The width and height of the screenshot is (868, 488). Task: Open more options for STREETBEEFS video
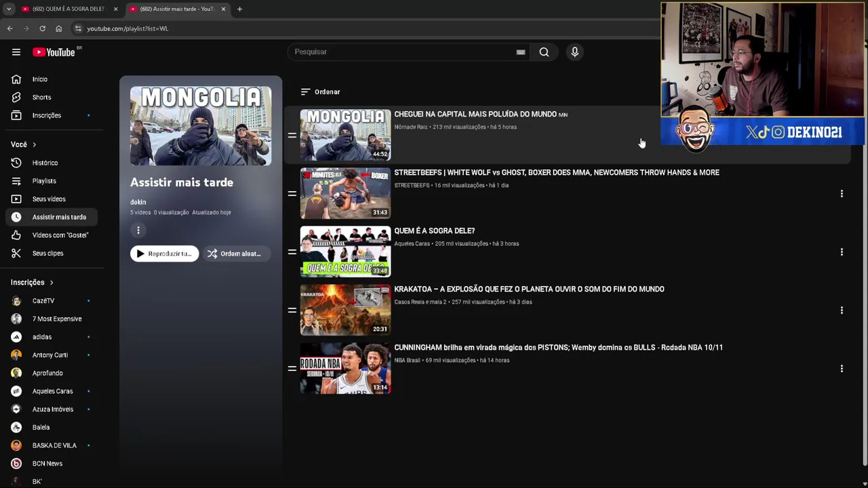pos(842,194)
